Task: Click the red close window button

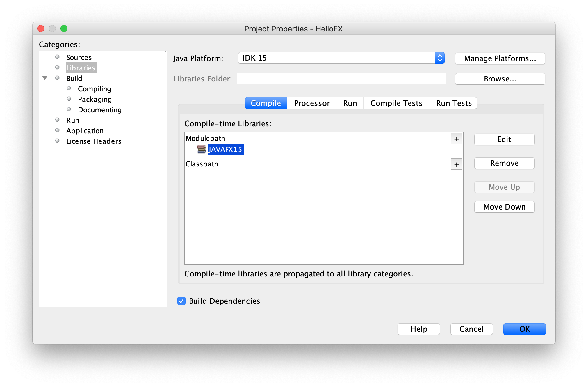Action: (41, 29)
